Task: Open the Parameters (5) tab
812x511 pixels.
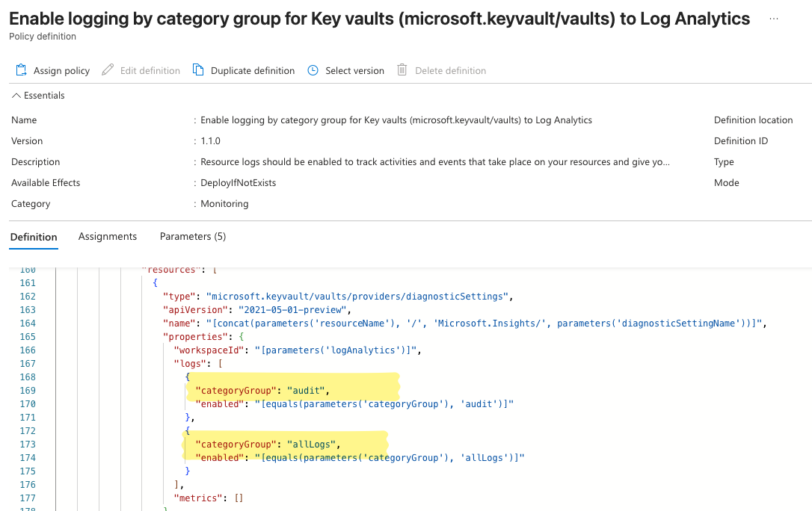Action: [x=193, y=236]
